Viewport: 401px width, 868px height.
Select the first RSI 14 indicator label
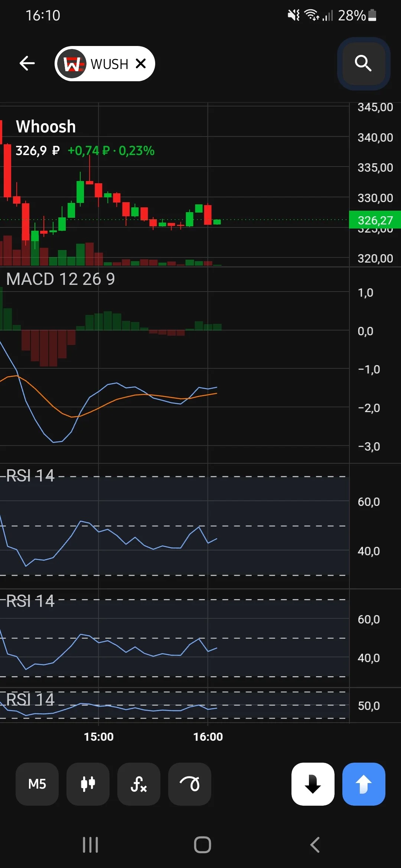tap(30, 476)
